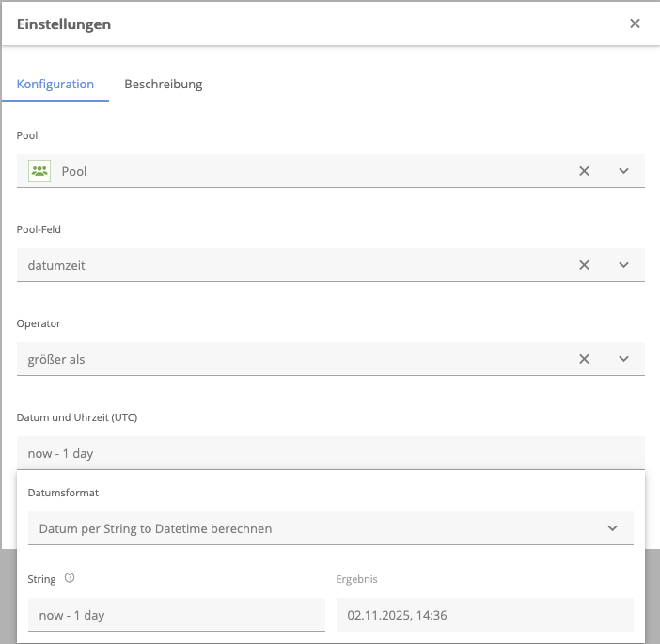The height and width of the screenshot is (644, 660).
Task: Expand the Pool dropdown chevron
Action: 623,171
